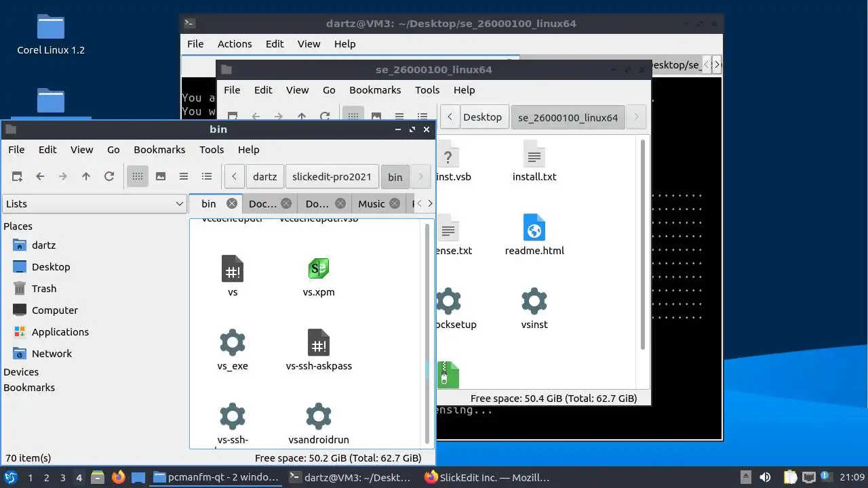Click se_26000100_linux64 window vertical scrollbar
Screen dimensions: 868x488
pyautogui.click(x=642, y=244)
